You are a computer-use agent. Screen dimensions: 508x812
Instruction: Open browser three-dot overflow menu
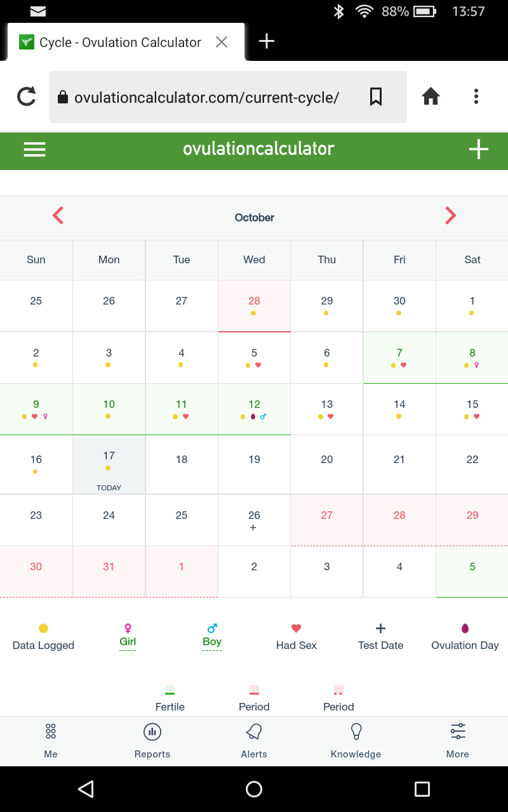[476, 96]
